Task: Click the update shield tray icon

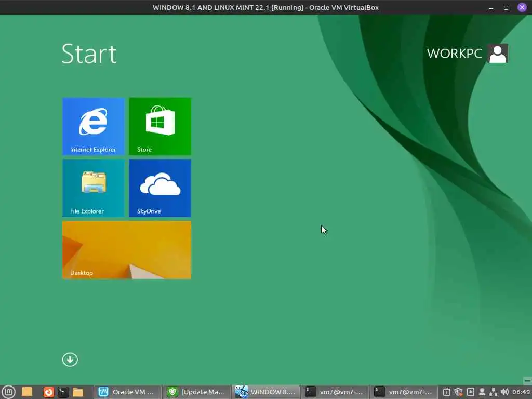Action: click(x=458, y=392)
